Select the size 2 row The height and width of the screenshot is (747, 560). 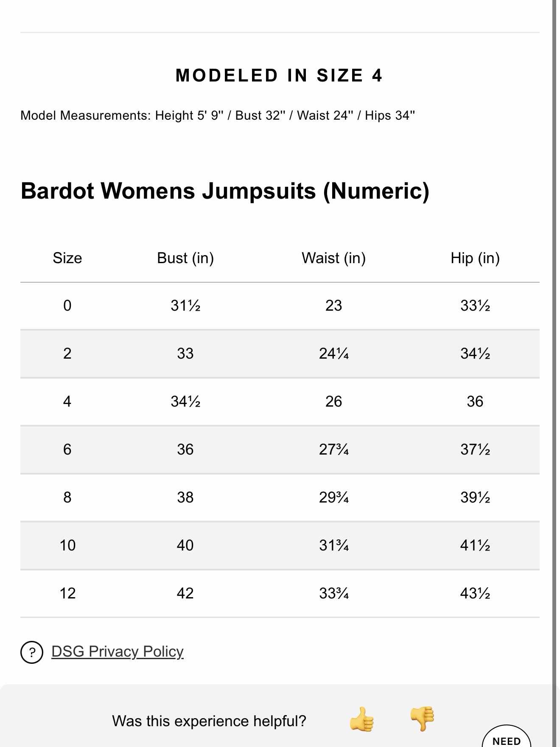coord(280,354)
